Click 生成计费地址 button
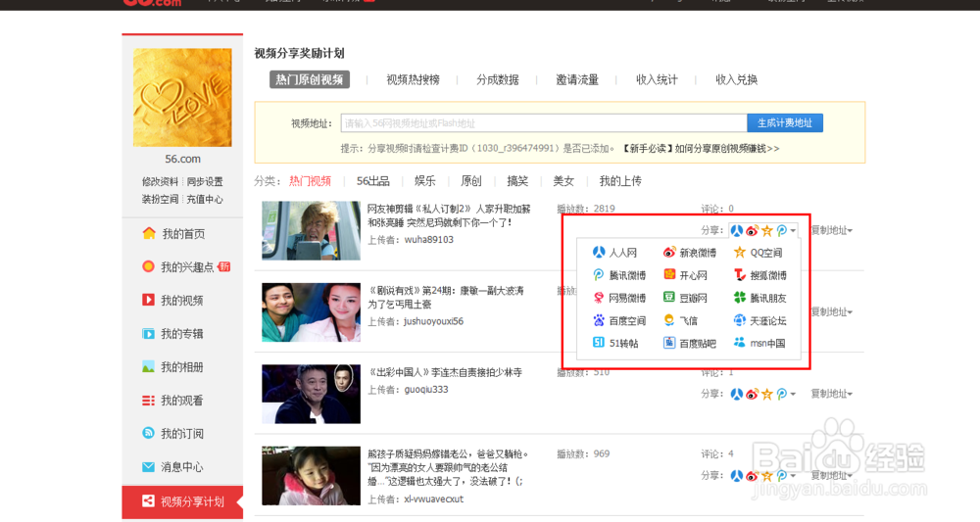This screenshot has width=980, height=522. 785,123
